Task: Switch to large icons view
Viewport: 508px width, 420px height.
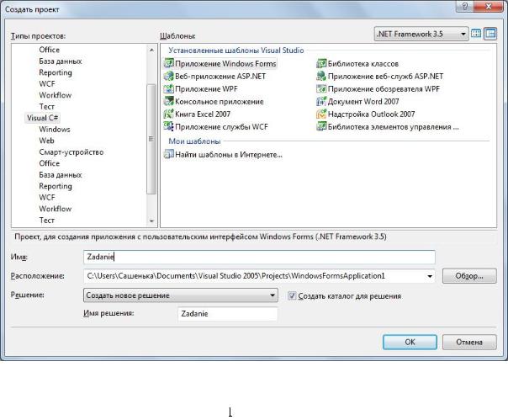Action: 476,34
